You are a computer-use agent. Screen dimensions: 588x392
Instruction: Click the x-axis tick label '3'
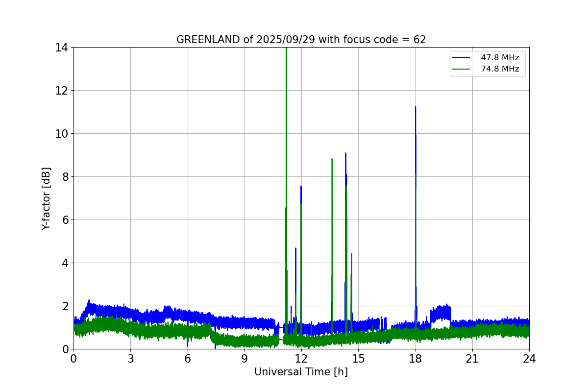tap(130, 359)
